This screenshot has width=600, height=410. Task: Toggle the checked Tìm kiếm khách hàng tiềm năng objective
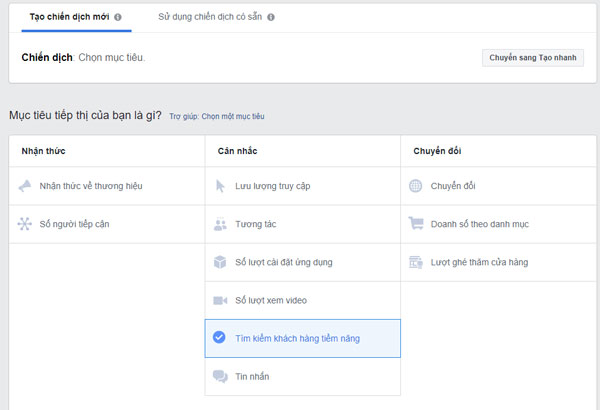[303, 338]
